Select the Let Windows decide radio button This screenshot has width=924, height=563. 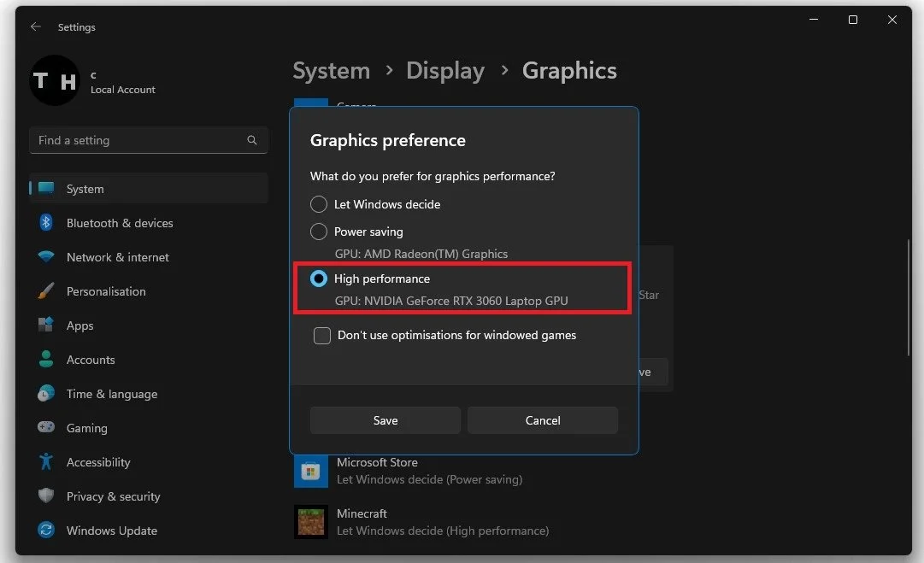click(x=319, y=204)
